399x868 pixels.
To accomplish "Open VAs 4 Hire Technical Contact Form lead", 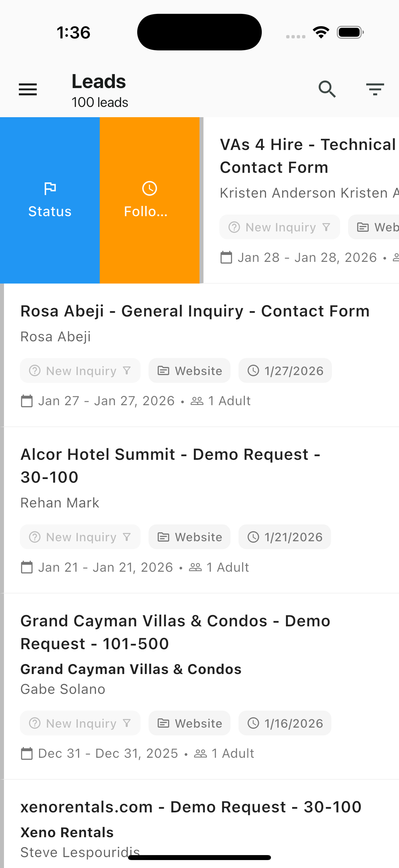I will click(x=307, y=156).
